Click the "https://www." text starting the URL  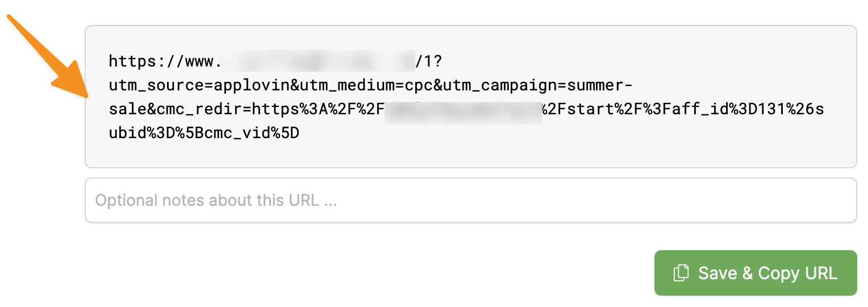[164, 61]
